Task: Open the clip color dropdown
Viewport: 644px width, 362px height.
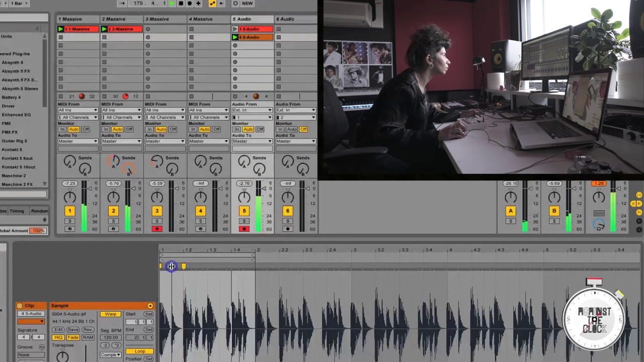Action: tap(31, 321)
